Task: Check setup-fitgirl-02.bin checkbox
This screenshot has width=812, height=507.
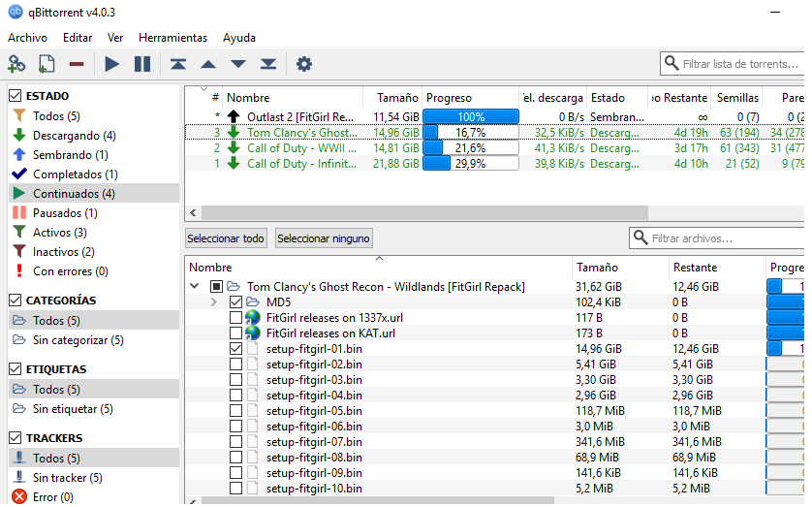Action: [235, 364]
